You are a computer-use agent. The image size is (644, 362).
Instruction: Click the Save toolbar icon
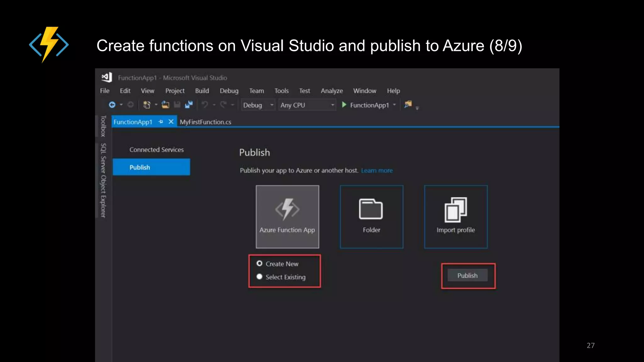coord(177,105)
